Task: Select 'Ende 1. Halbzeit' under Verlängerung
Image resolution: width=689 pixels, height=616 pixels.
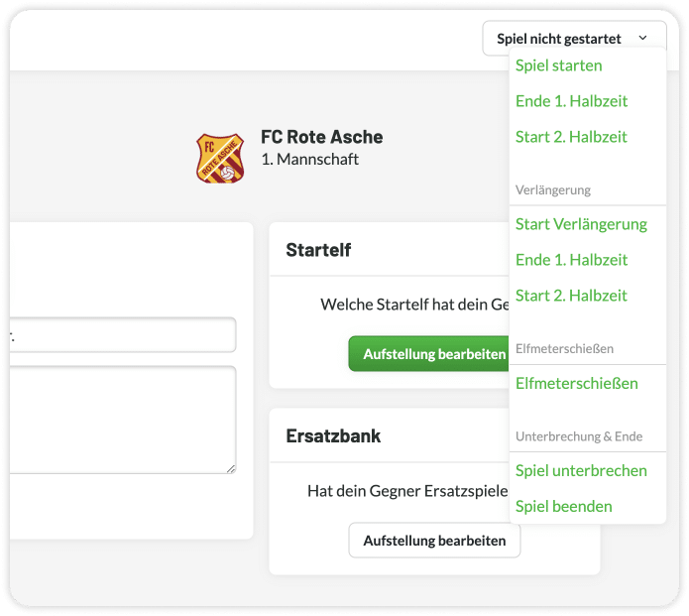Action: click(x=571, y=260)
